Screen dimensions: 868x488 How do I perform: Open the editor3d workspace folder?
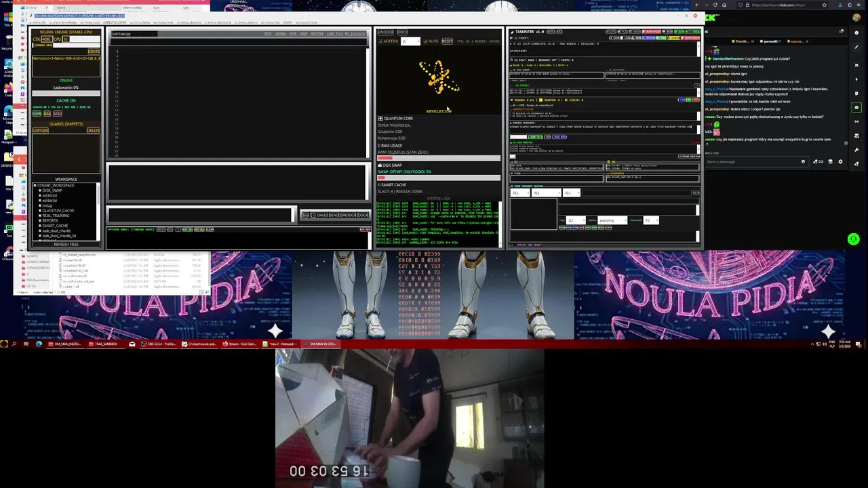(50, 201)
